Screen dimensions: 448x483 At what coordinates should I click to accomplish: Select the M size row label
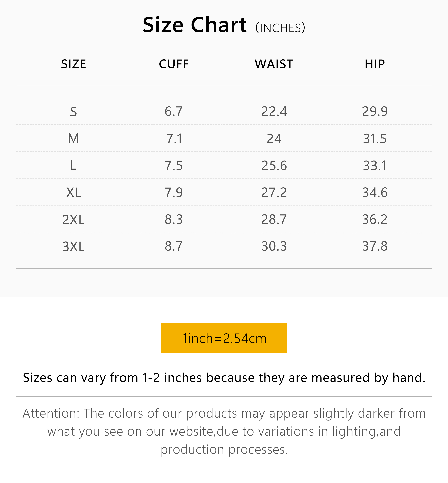[73, 139]
